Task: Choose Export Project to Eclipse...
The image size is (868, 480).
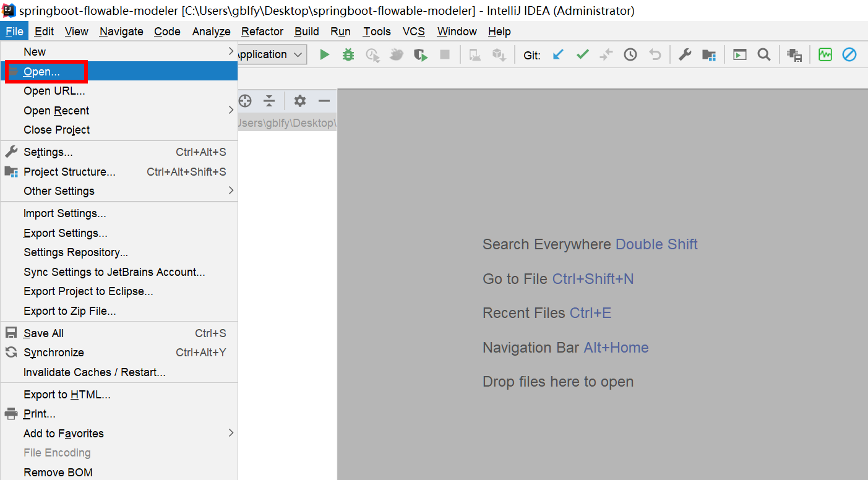Action: tap(119, 291)
